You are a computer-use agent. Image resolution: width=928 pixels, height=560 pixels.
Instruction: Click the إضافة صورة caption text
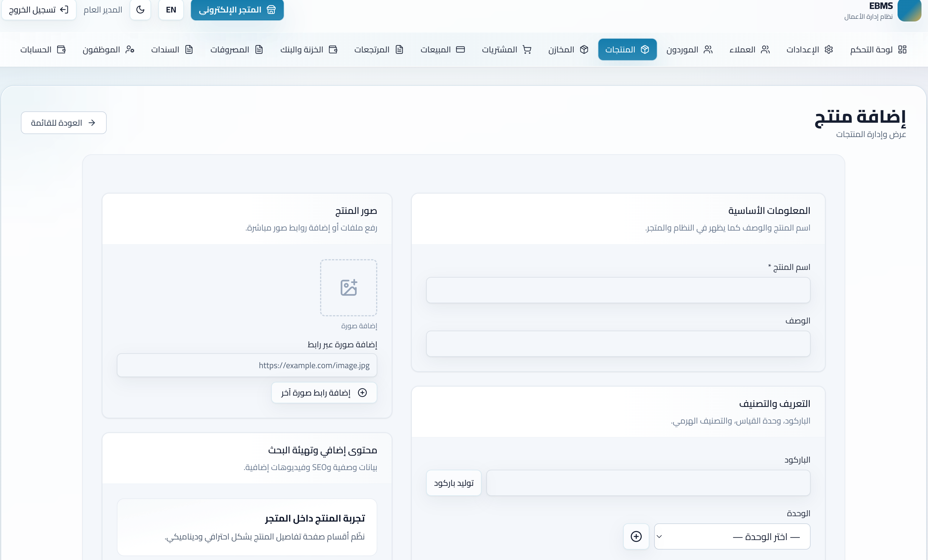coord(359,326)
